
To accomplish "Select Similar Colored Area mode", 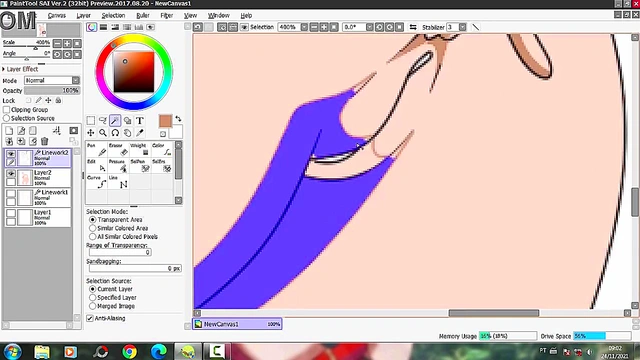I will pos(93,228).
